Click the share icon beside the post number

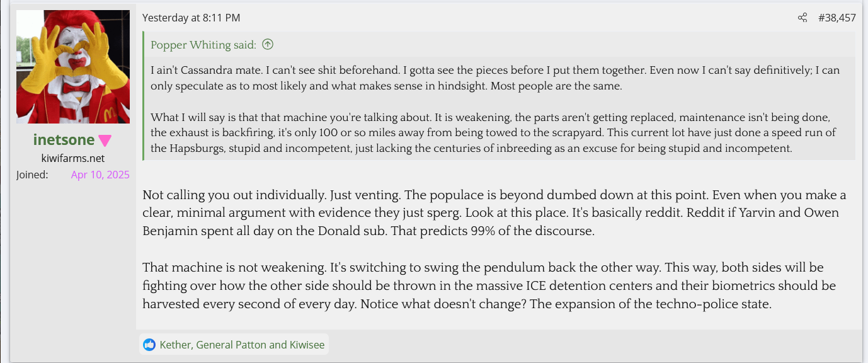802,18
